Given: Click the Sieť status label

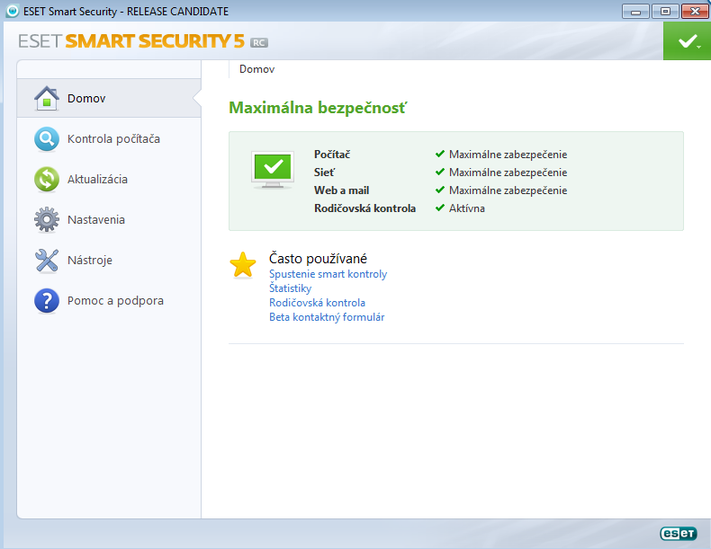Looking at the screenshot, I should (x=325, y=172).
